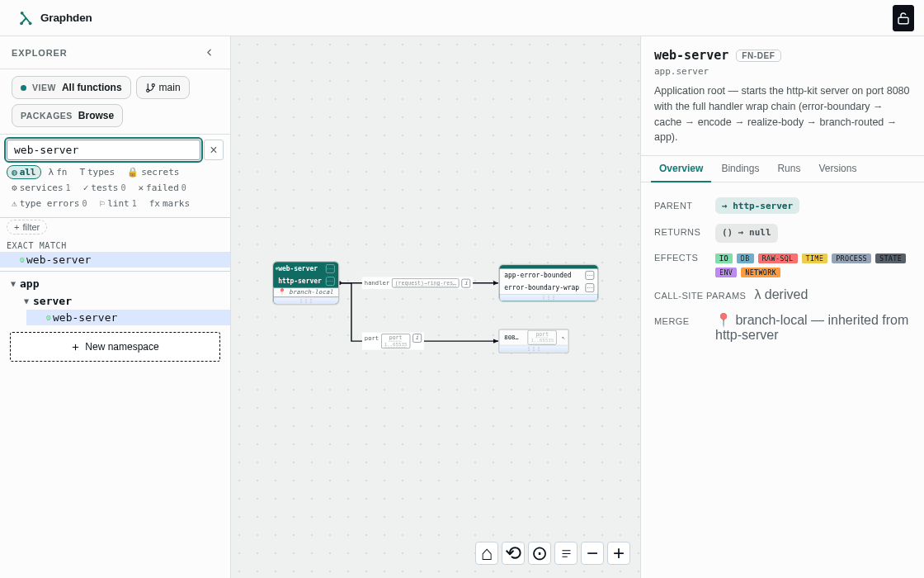
Task: Grab the web-server node drag handle
Action: click(306, 301)
